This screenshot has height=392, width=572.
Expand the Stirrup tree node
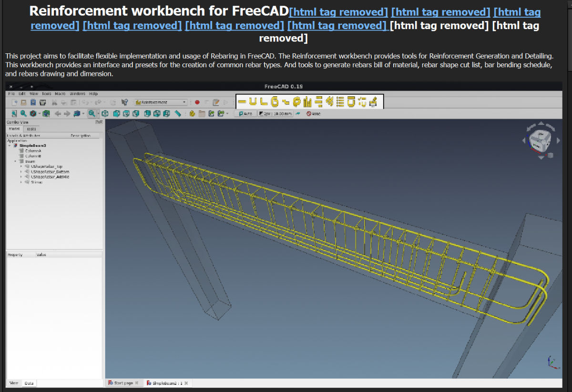coord(21,182)
